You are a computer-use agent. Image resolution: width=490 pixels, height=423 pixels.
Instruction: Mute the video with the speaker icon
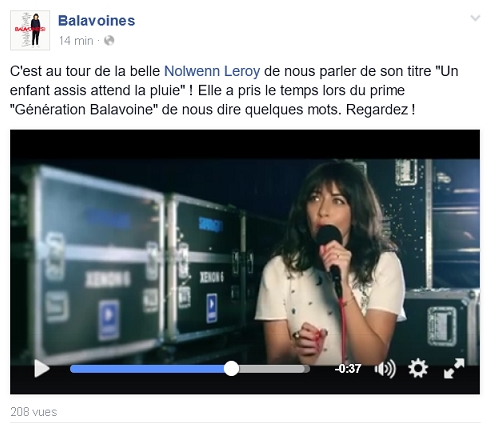coord(385,369)
